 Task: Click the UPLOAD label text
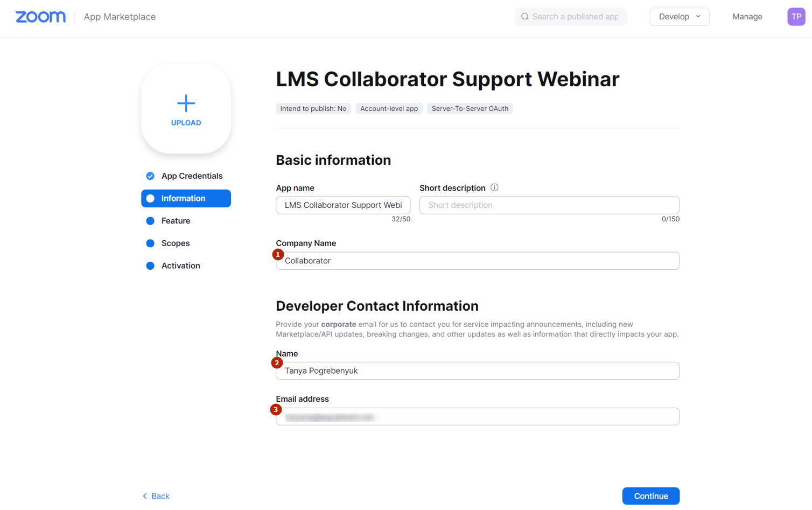pos(186,123)
